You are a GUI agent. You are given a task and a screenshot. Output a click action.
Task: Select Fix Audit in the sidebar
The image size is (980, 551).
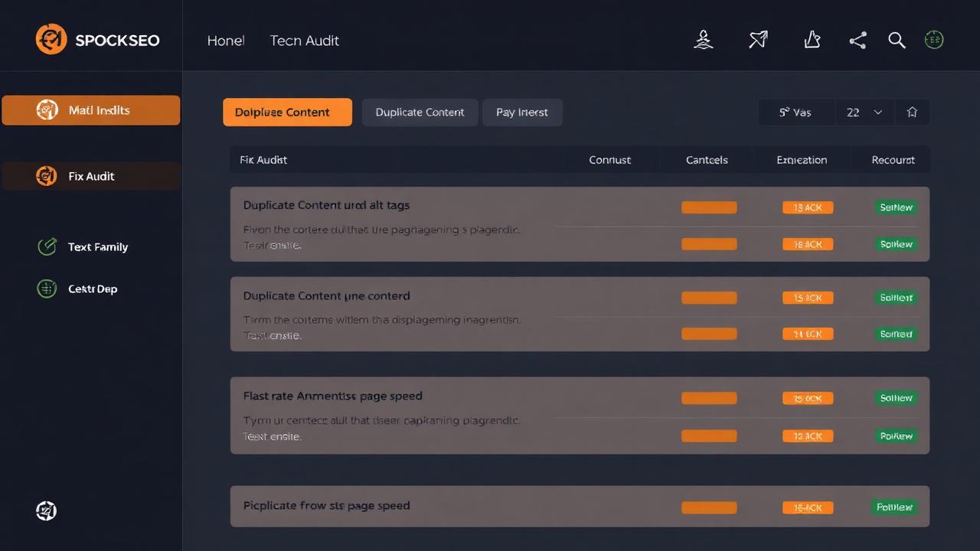(91, 176)
